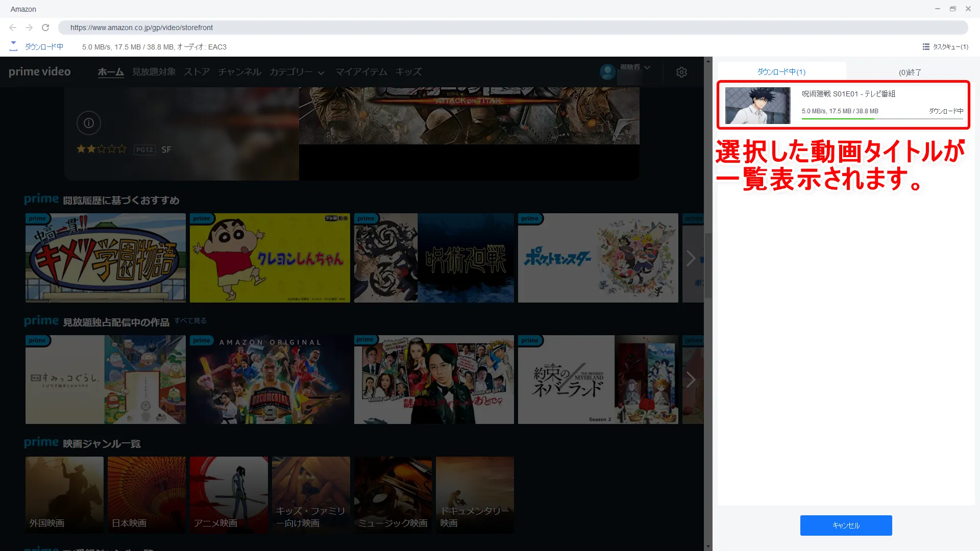Viewport: 980px width, 551px height.
Task: Open the ポケットモンスター thumbnail
Action: pos(598,258)
